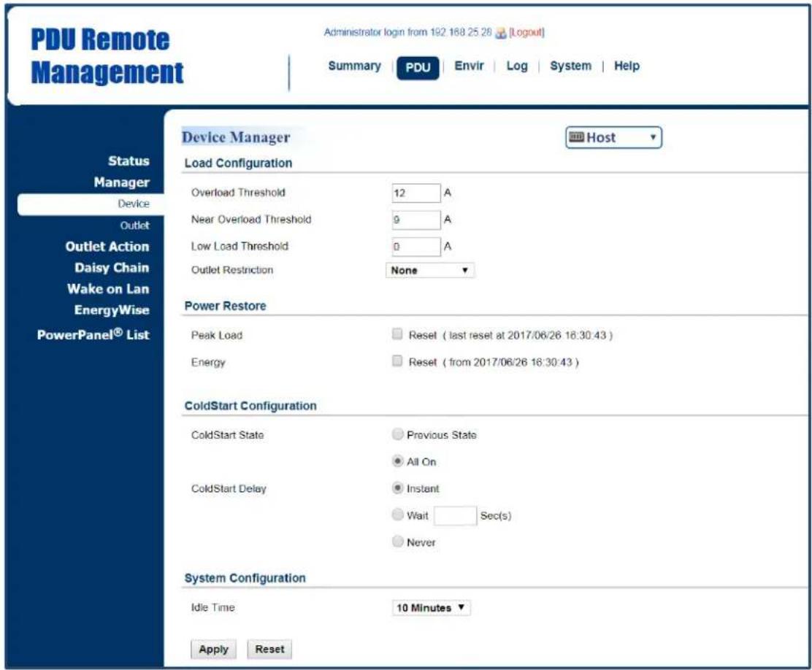Image resolution: width=812 pixels, height=670 pixels.
Task: Open Outlet Action in sidebar
Action: point(107,247)
